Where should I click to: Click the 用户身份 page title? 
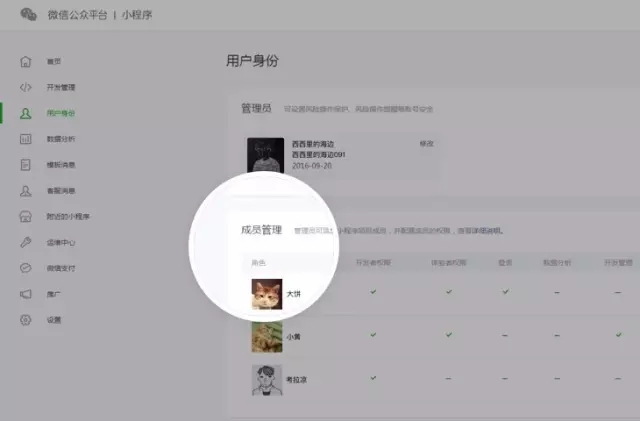pos(252,61)
